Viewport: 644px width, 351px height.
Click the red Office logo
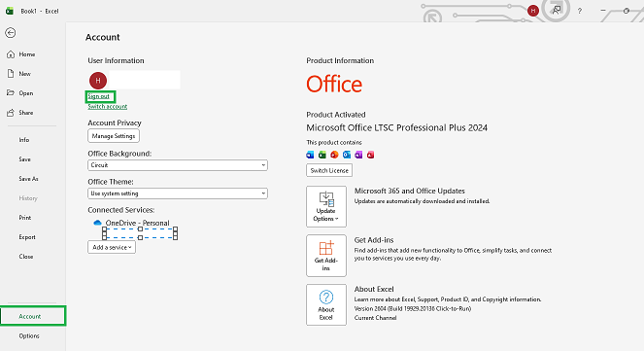(x=334, y=85)
